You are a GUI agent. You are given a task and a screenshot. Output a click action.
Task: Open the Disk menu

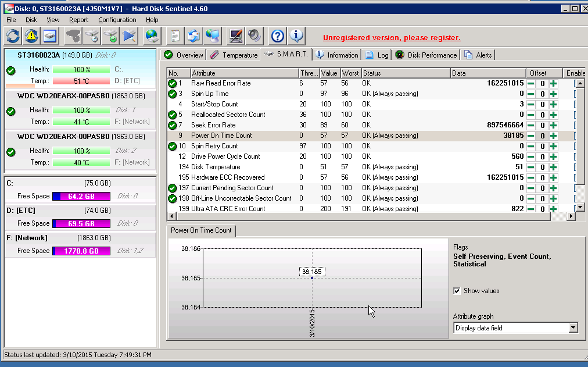tap(31, 20)
